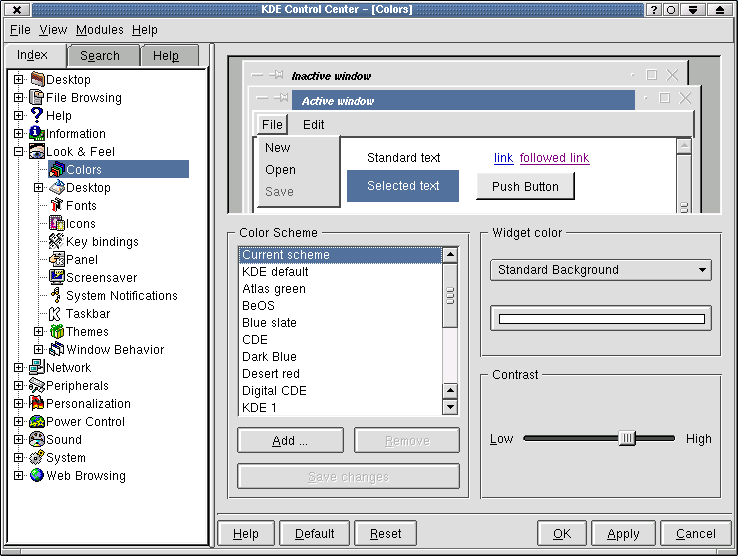738x556 pixels.
Task: Select the BeOS color scheme
Action: click(340, 306)
